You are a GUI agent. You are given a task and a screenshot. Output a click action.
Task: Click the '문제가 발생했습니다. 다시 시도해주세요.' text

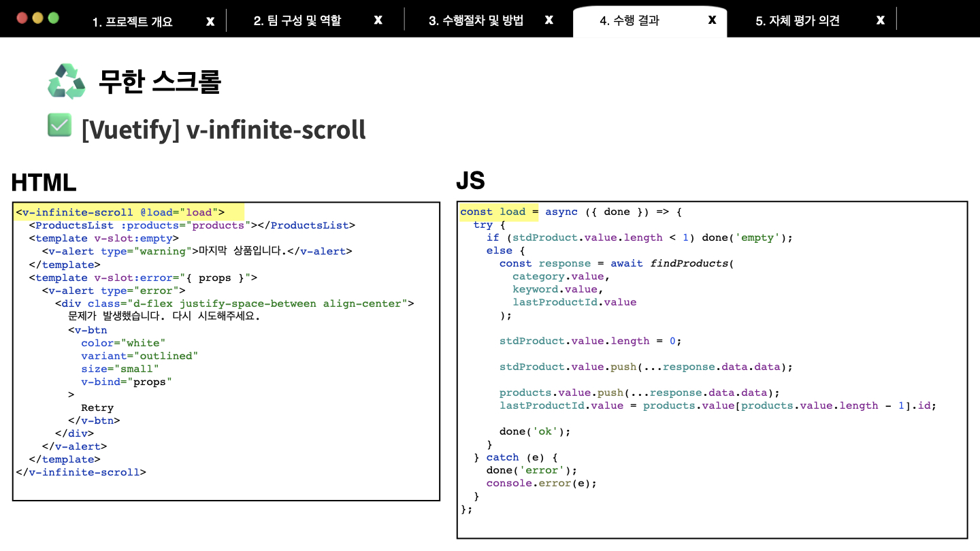coord(164,316)
